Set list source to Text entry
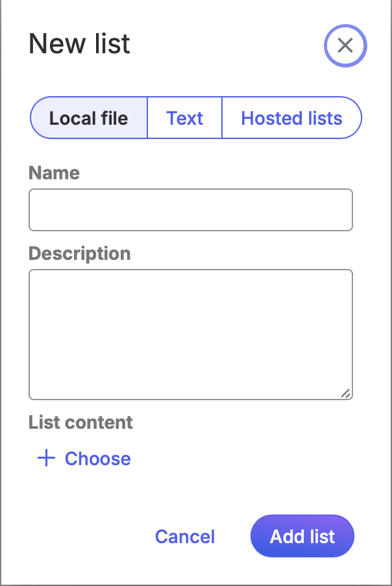Screen dimensions: 392x586 (185, 118)
